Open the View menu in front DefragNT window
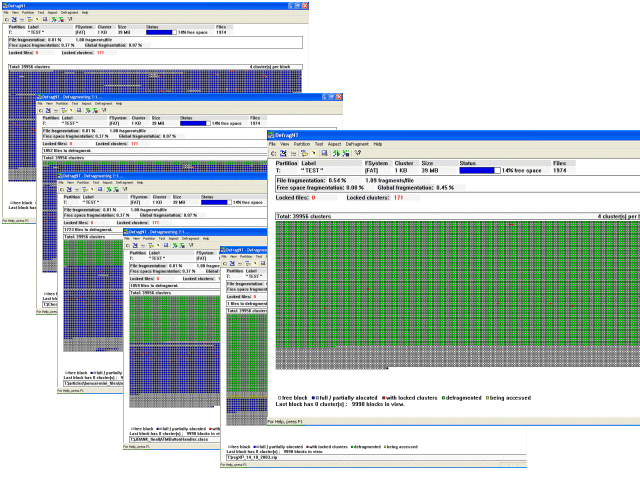 click(x=284, y=144)
